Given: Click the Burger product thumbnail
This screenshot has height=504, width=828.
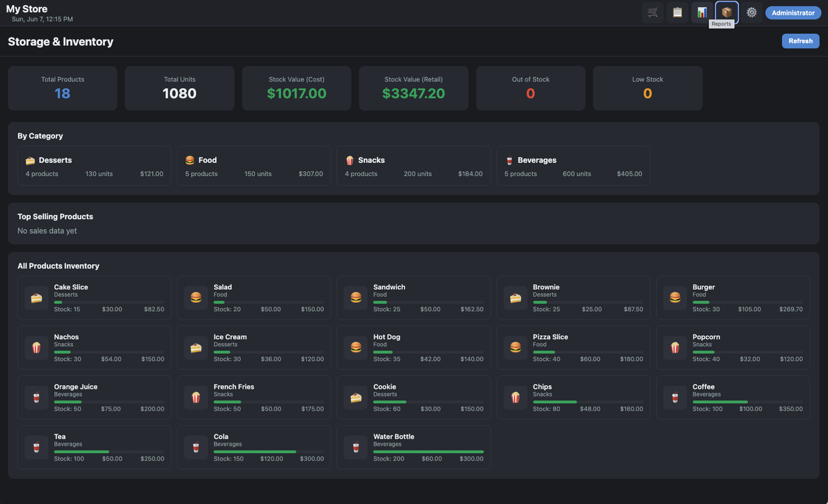Looking at the screenshot, I should pos(675,298).
